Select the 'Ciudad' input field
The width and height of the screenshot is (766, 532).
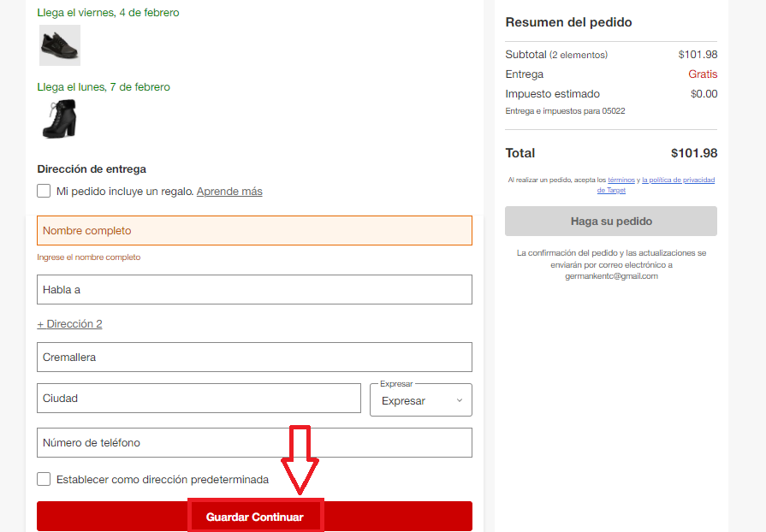pyautogui.click(x=199, y=399)
